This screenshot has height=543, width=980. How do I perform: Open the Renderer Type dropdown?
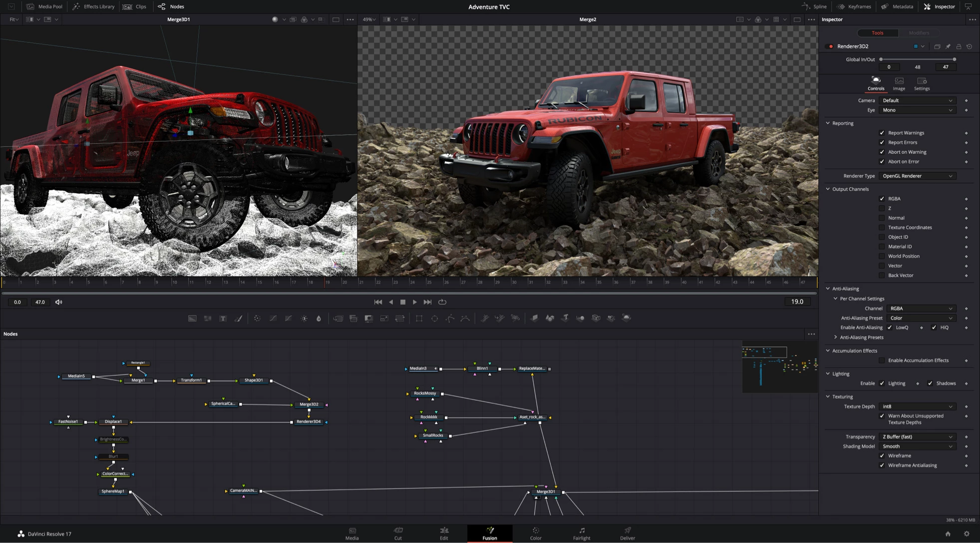click(918, 176)
